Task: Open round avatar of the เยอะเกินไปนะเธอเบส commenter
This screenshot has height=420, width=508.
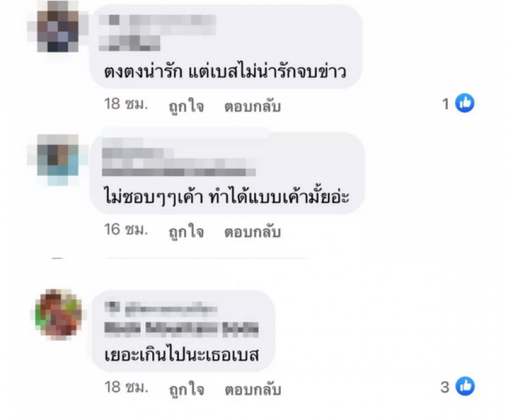Action: point(58,315)
